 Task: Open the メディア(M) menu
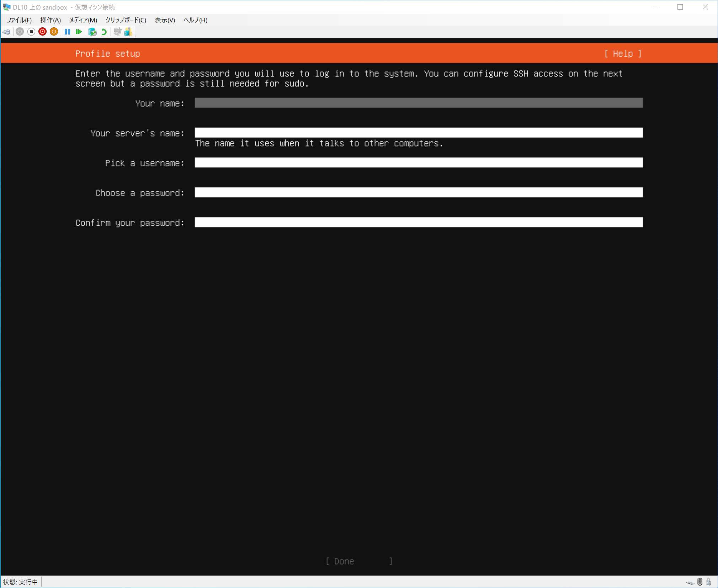(83, 20)
